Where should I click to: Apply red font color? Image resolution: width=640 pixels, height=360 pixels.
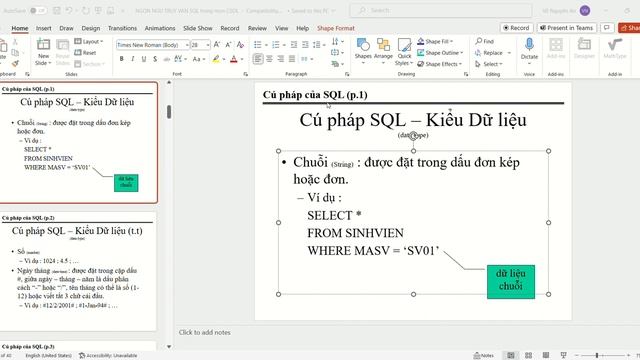(x=234, y=59)
